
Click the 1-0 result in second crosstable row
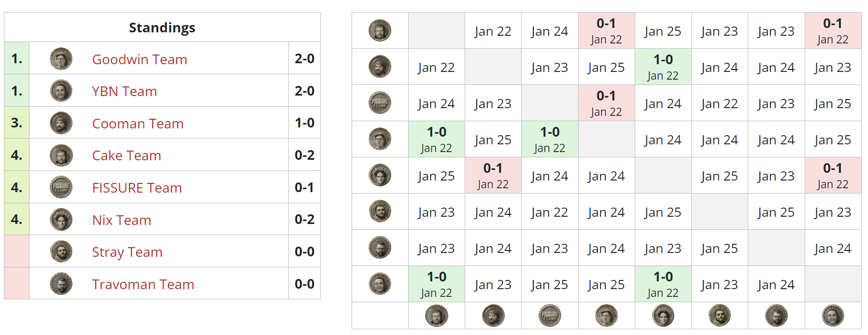(x=663, y=67)
